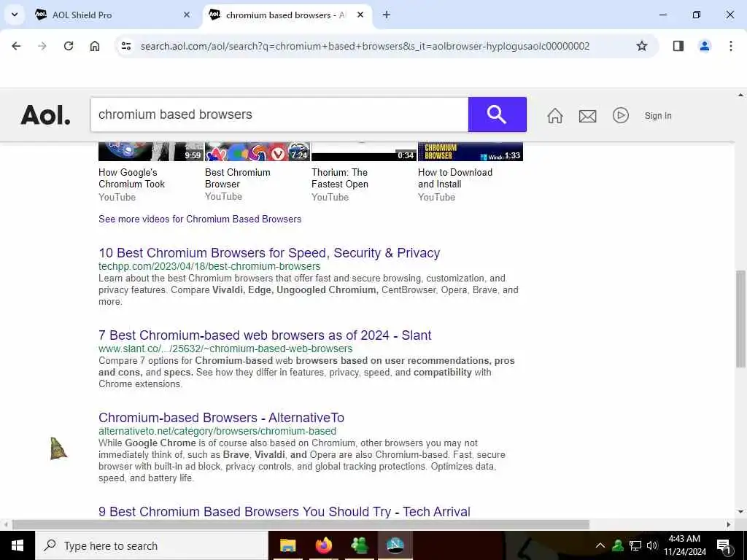Open Chromium-based Browsers - AlternativeTo result
The height and width of the screenshot is (560, 747).
[222, 418]
